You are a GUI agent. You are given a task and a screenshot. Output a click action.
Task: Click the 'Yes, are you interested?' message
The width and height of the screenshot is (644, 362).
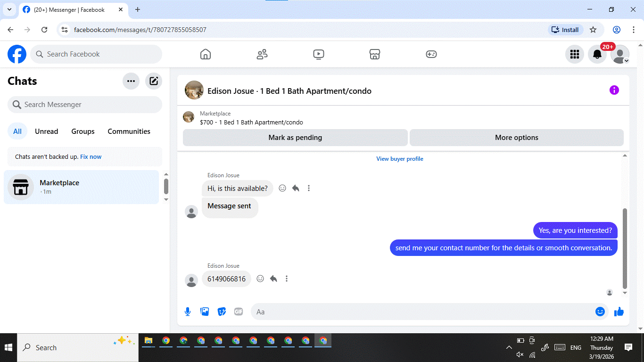coord(575,230)
